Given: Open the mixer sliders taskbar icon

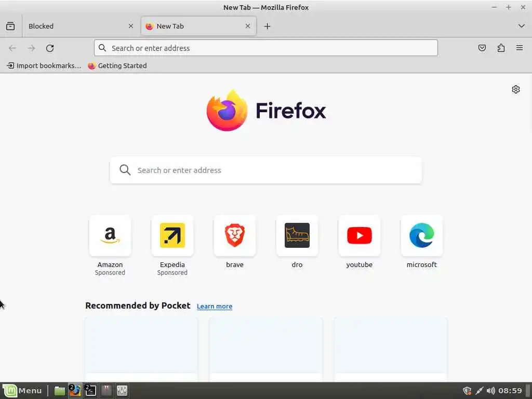Looking at the screenshot, I should pyautogui.click(x=122, y=391).
